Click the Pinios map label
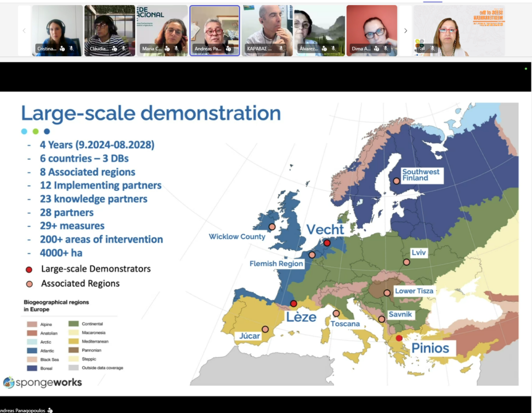532x413 pixels. click(430, 348)
